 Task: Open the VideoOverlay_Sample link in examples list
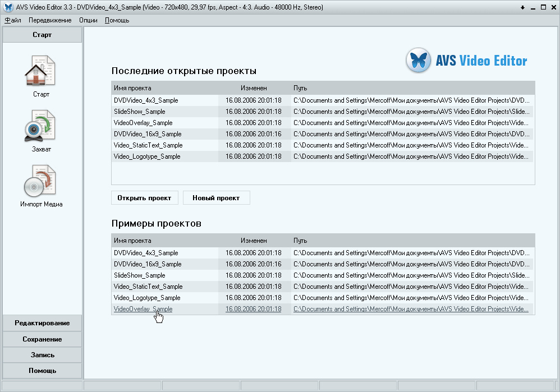point(143,309)
